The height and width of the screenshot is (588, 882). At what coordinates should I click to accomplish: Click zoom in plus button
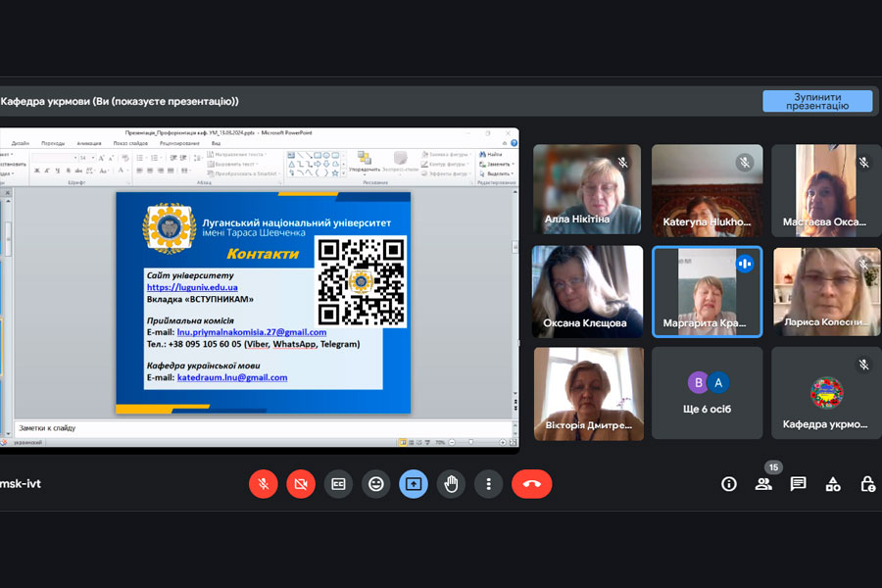[503, 443]
